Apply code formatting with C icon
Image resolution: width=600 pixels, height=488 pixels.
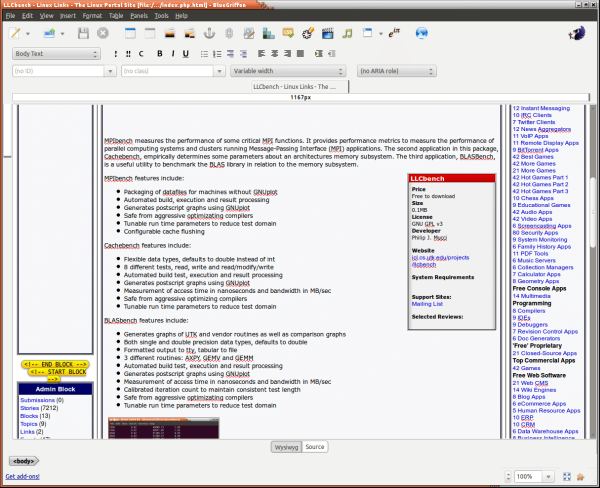(x=141, y=54)
